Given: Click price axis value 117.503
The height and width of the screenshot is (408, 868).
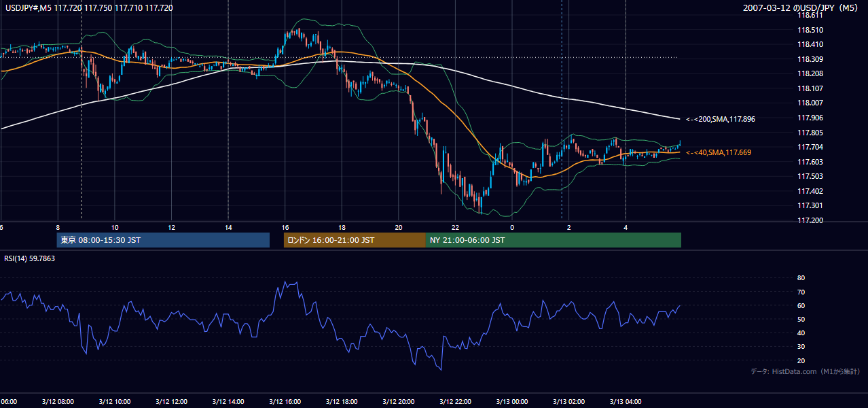Looking at the screenshot, I should [810, 176].
